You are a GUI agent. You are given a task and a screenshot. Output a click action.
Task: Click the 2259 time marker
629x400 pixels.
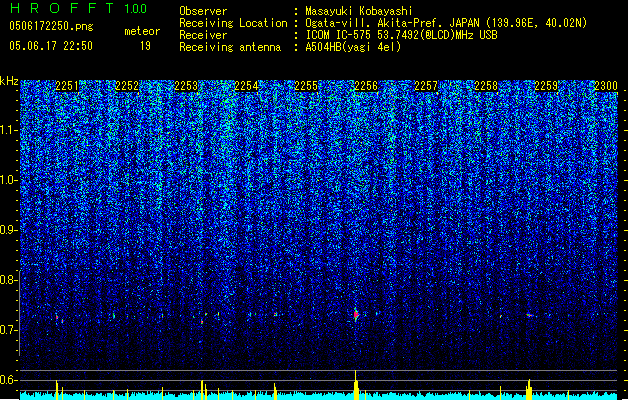click(546, 86)
